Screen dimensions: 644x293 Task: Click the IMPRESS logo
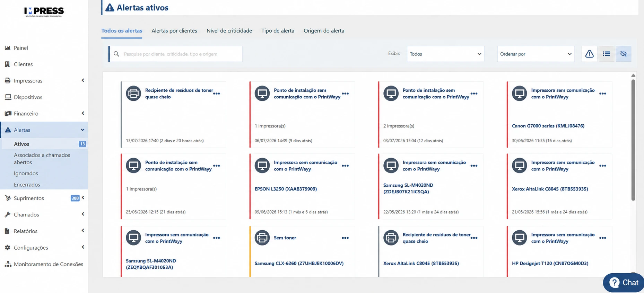(x=44, y=12)
